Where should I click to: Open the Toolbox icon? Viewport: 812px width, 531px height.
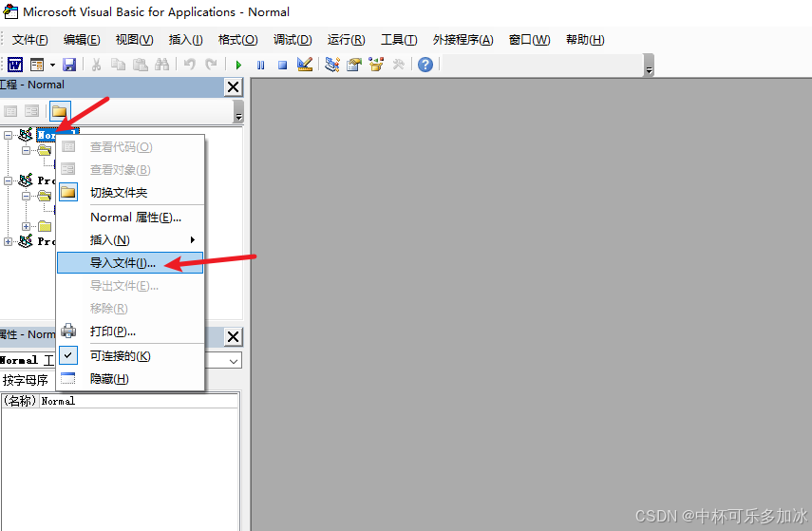[398, 65]
